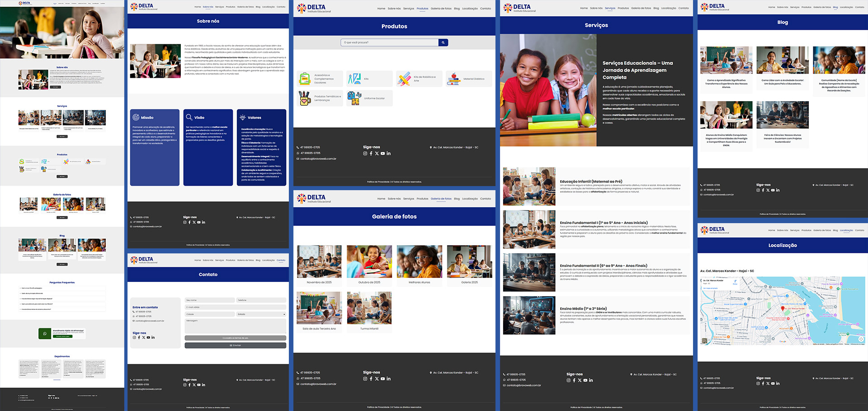The width and height of the screenshot is (868, 411).
Task: Click the red location pin on the map
Action: pyautogui.click(x=783, y=308)
